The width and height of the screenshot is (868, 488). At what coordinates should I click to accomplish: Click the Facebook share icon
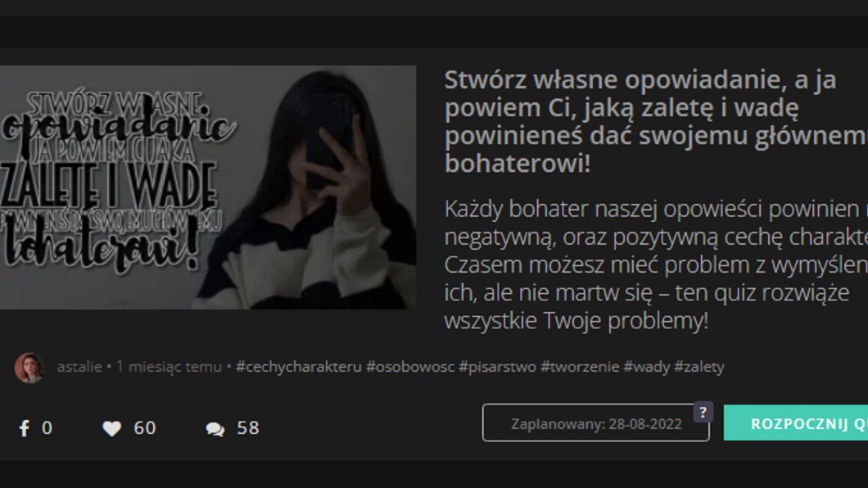(x=25, y=428)
